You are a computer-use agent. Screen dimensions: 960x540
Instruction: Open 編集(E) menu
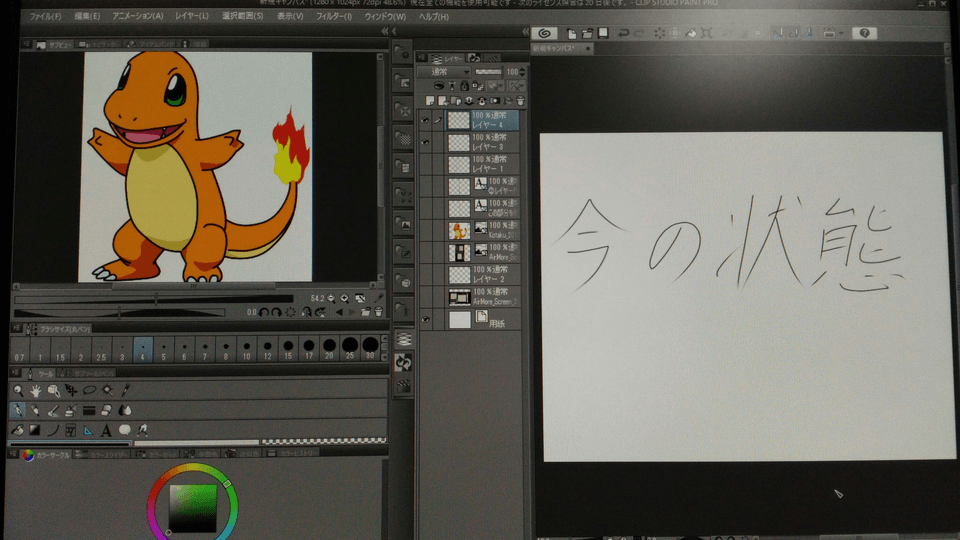click(87, 17)
